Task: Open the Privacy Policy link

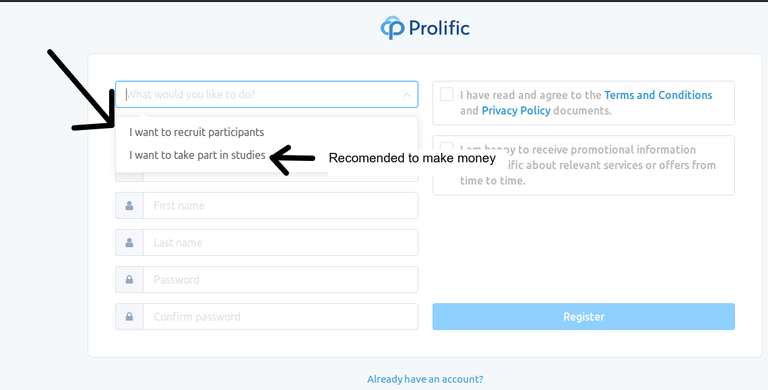Action: 516,111
